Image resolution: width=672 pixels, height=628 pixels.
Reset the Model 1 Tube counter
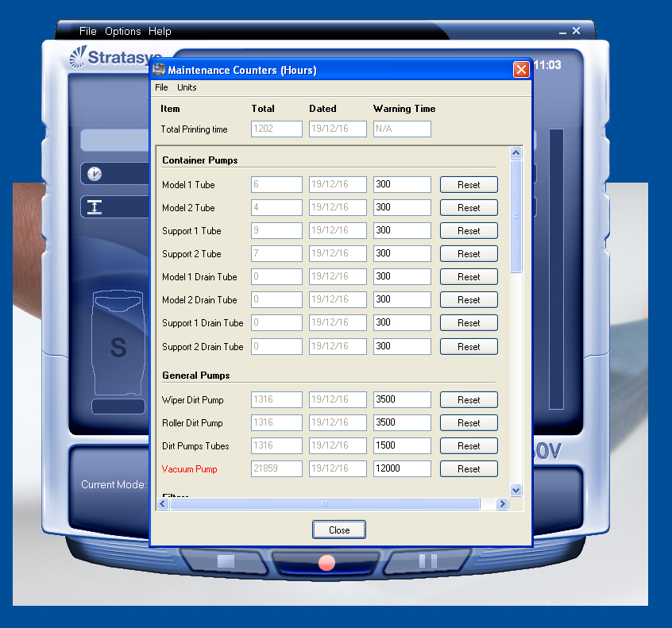tap(469, 185)
